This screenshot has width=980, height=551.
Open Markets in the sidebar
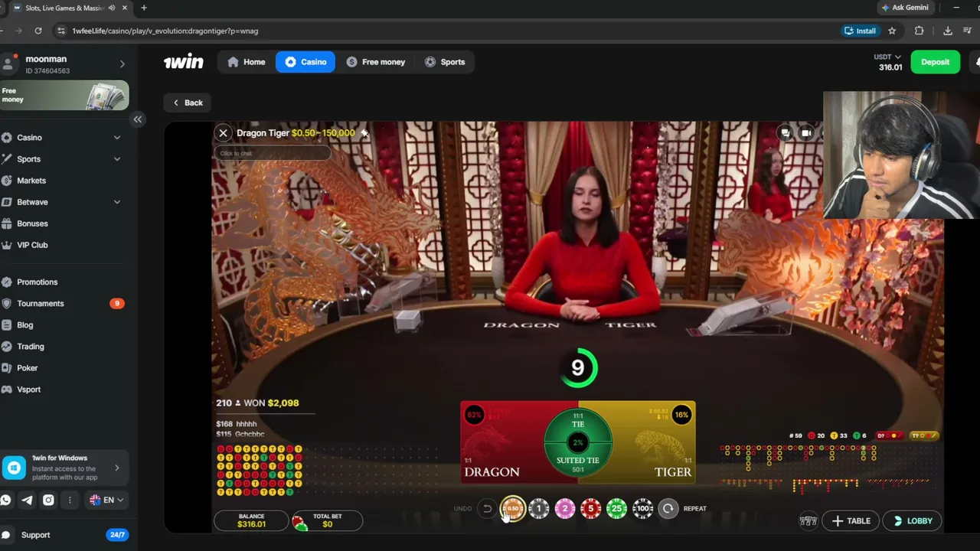31,181
